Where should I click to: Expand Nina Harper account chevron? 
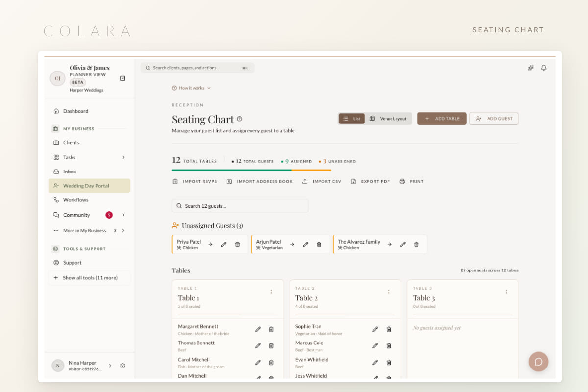(x=110, y=366)
